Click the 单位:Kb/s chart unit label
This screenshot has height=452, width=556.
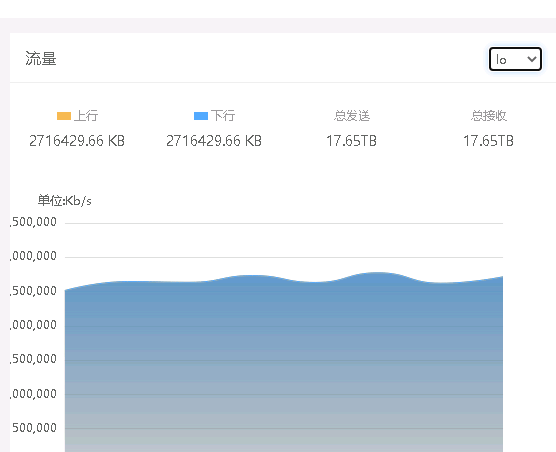65,201
